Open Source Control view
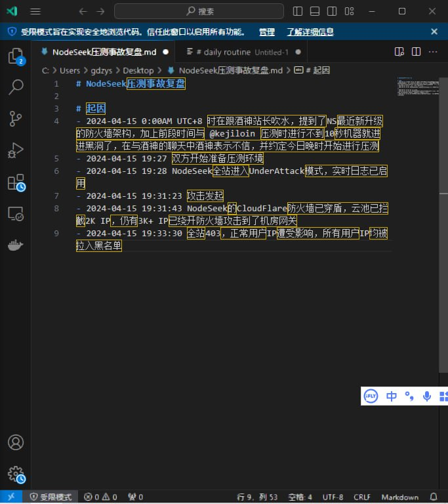 tap(16, 119)
